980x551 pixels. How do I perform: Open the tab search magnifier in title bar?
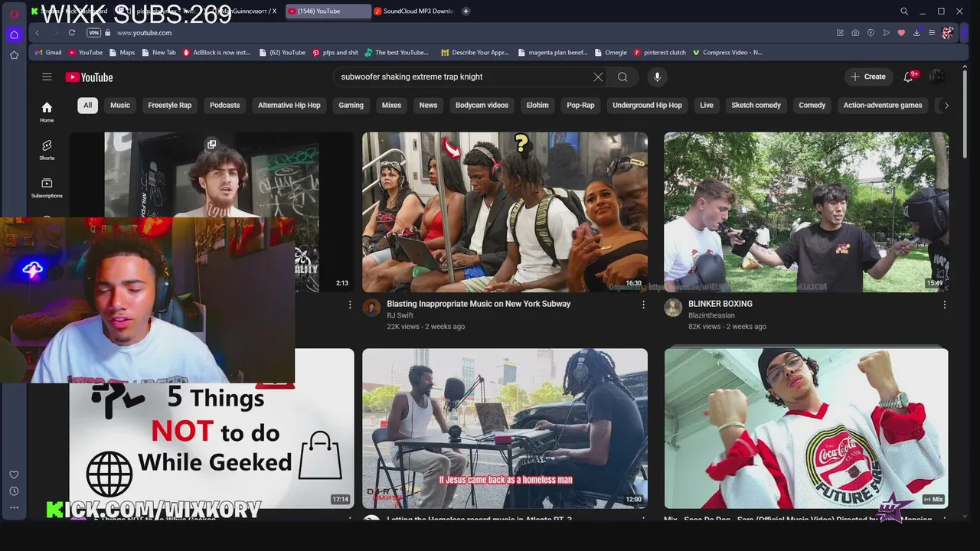pos(904,11)
